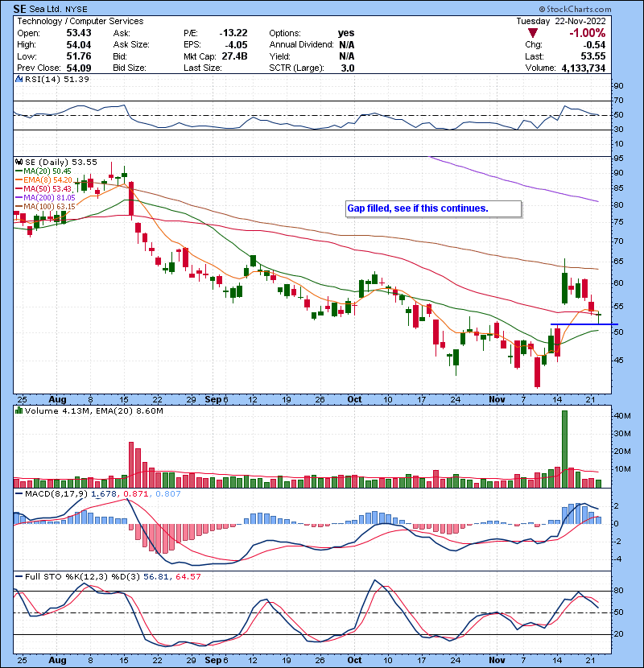Click the MA(100) 63.15 legend entry

coord(49,207)
